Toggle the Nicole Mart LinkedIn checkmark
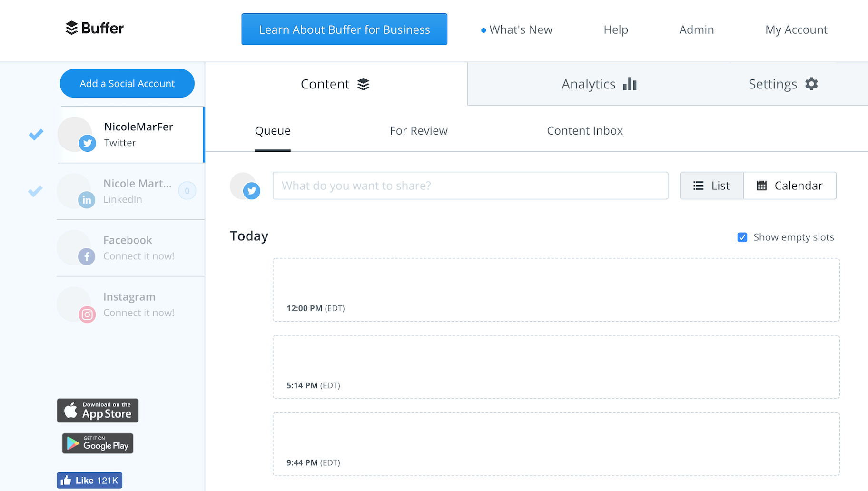868x491 pixels. point(35,191)
